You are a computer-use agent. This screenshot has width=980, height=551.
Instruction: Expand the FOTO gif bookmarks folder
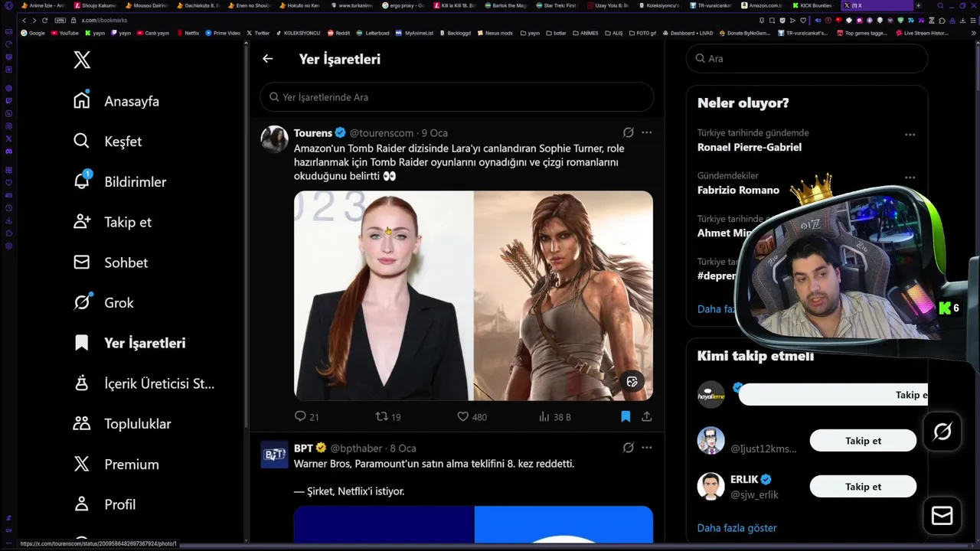pos(643,33)
